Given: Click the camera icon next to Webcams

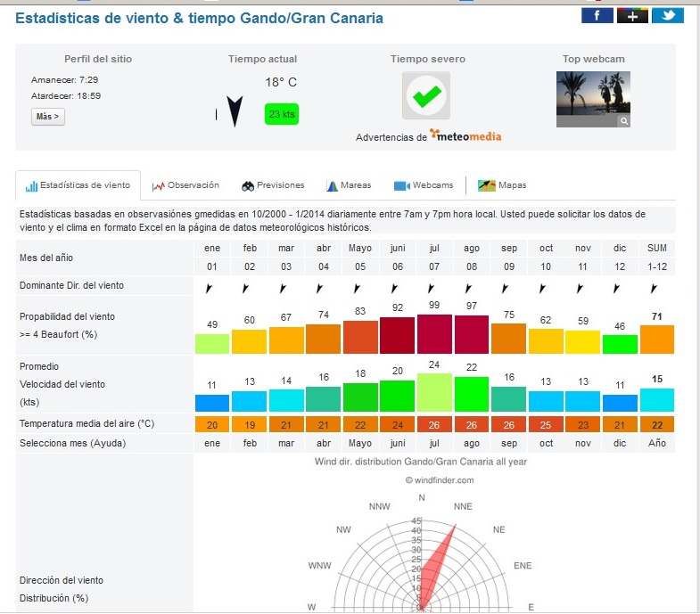Looking at the screenshot, I should [x=402, y=185].
